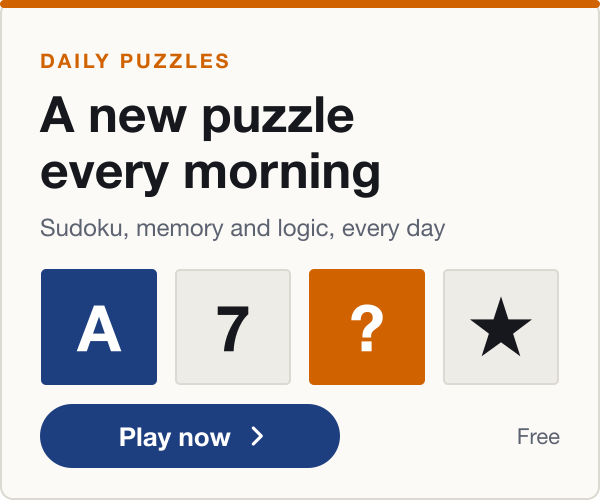Click the word 'Sudoku' in the subtitle
The height and width of the screenshot is (500, 600).
pyautogui.click(x=84, y=228)
